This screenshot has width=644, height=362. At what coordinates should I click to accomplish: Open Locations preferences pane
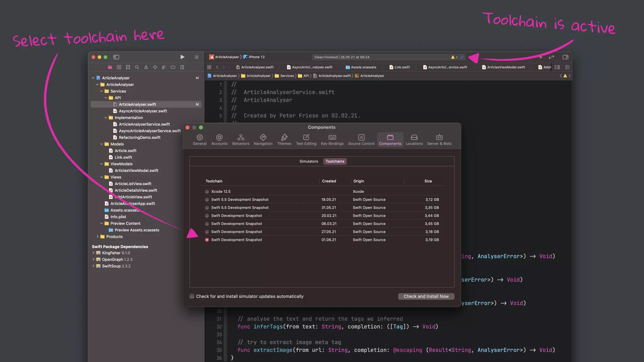click(414, 140)
